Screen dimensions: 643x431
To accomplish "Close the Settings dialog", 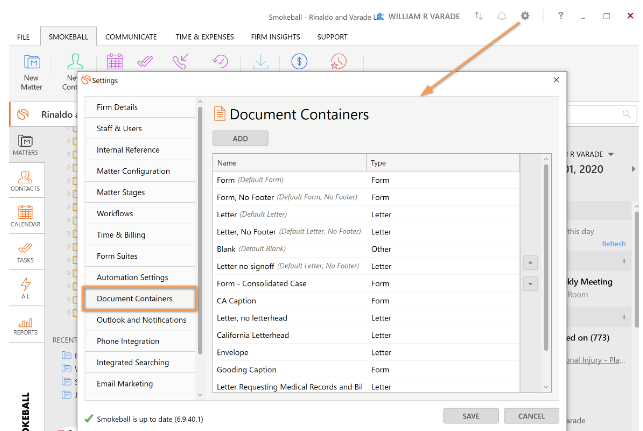I will [x=556, y=80].
